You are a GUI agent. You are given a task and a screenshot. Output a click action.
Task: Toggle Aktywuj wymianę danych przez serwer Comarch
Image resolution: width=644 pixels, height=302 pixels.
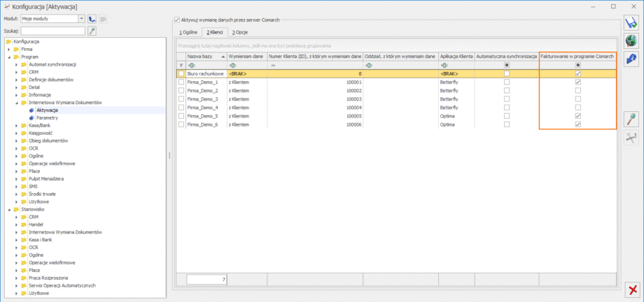[176, 20]
